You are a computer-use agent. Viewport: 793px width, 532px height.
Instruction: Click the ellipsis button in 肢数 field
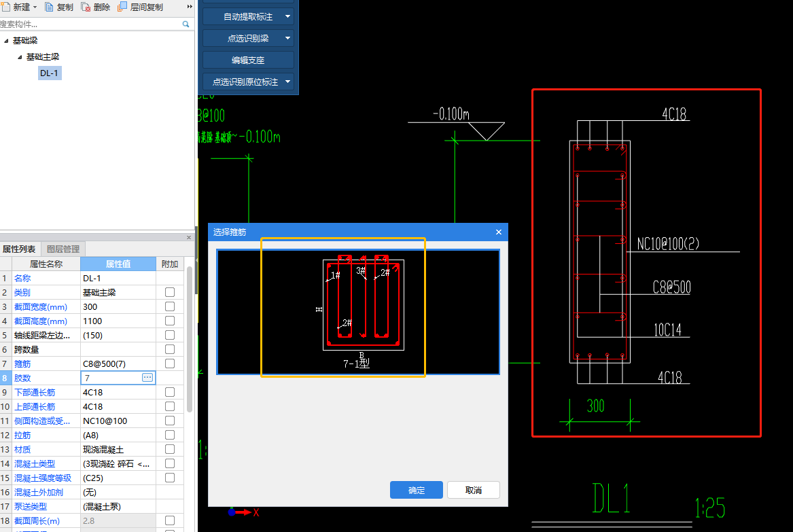[x=147, y=378]
